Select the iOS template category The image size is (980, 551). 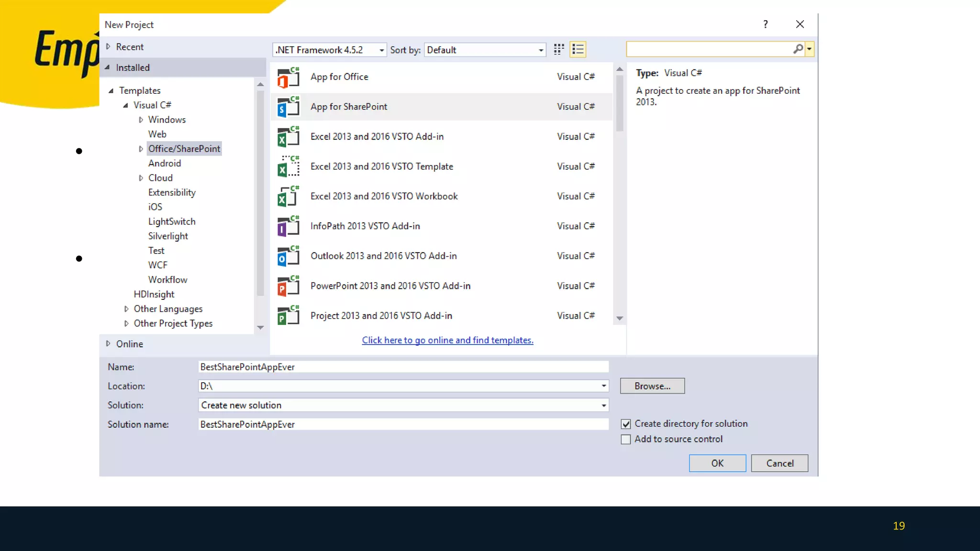[x=155, y=207]
